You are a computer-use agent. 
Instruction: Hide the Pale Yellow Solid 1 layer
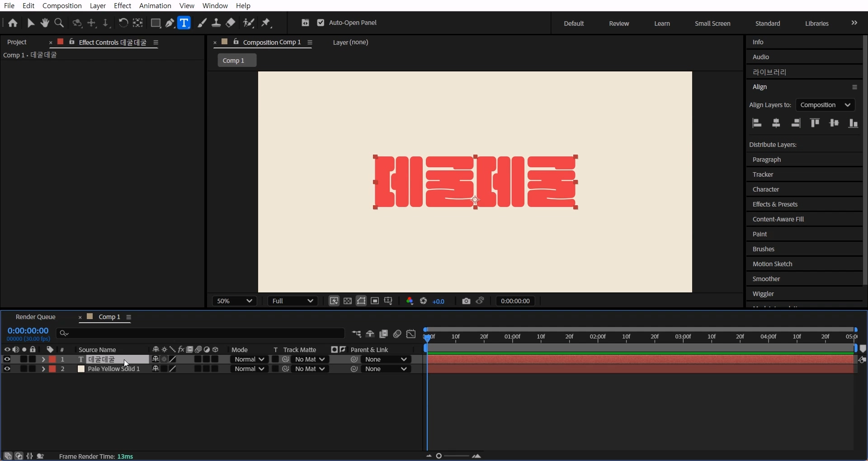(7, 369)
